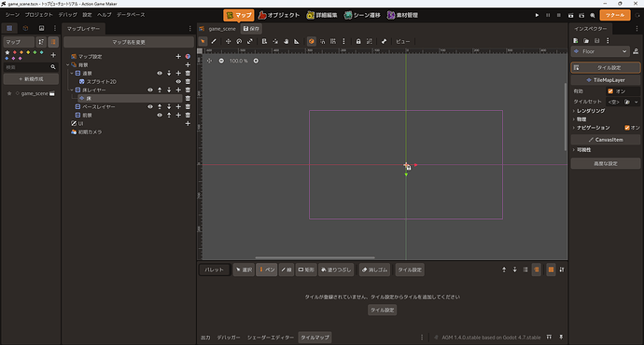Select the Rotate Mode tool icon

(239, 41)
